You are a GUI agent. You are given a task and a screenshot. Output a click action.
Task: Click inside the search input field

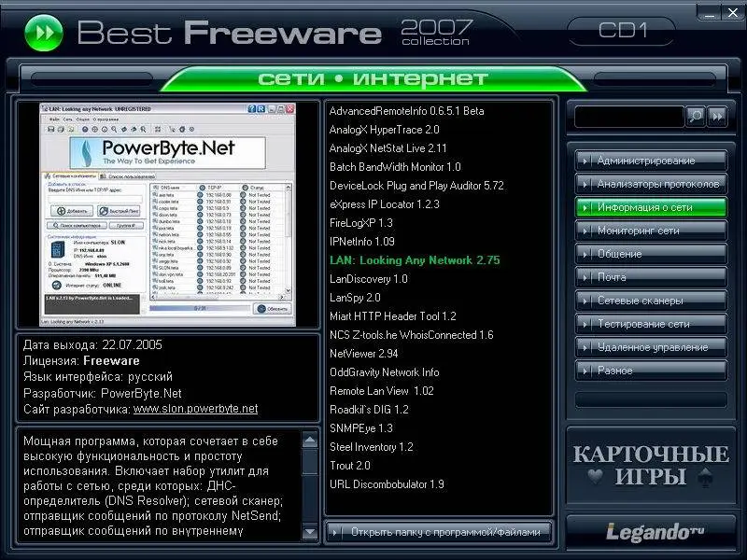coord(628,117)
